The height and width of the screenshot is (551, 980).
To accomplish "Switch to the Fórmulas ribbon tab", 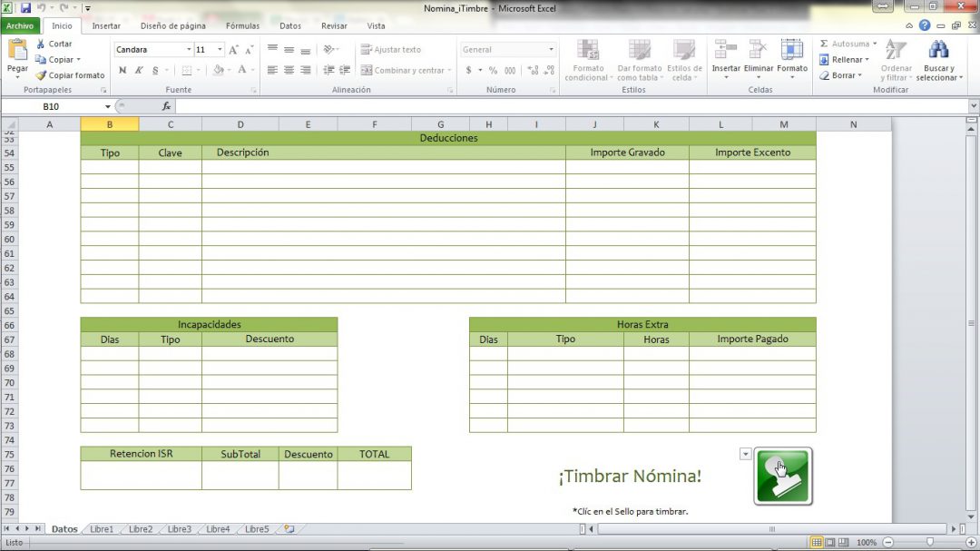I will coord(242,26).
